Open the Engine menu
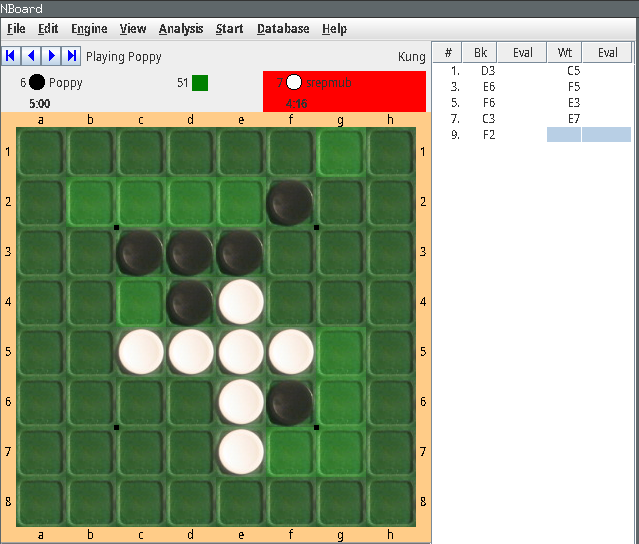This screenshot has width=639, height=544. 89,29
